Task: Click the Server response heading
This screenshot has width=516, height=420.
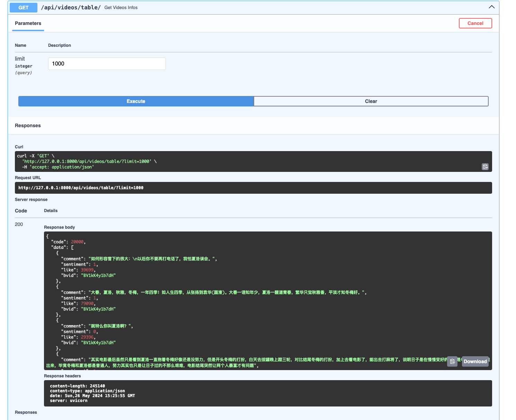Action: 31,200
